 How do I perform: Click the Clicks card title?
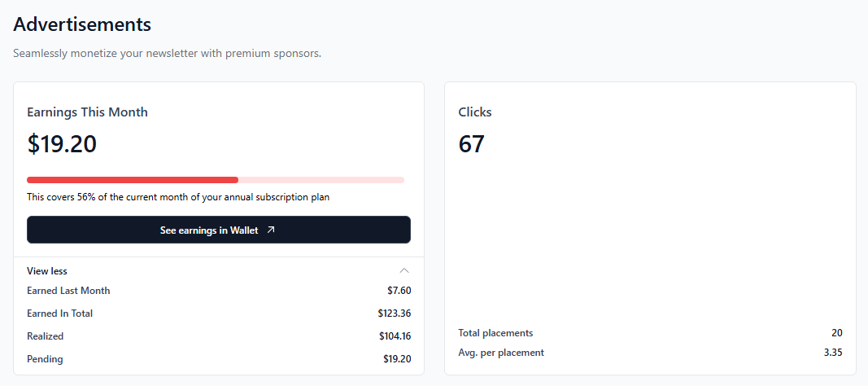coord(475,112)
